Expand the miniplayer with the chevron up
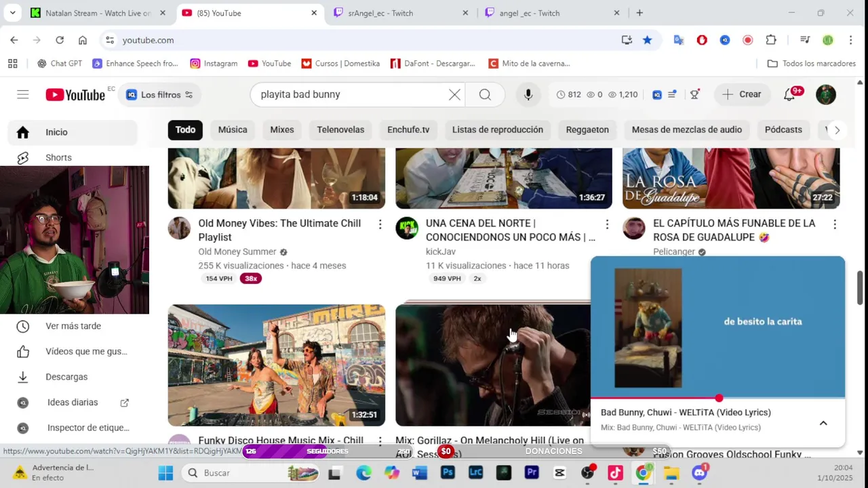868x488 pixels. (x=823, y=423)
